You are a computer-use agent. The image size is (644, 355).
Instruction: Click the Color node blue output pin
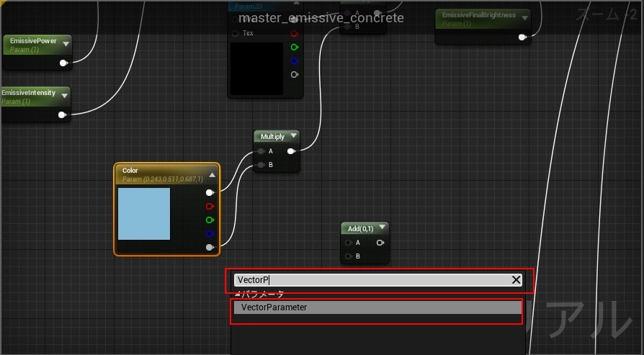(x=210, y=233)
